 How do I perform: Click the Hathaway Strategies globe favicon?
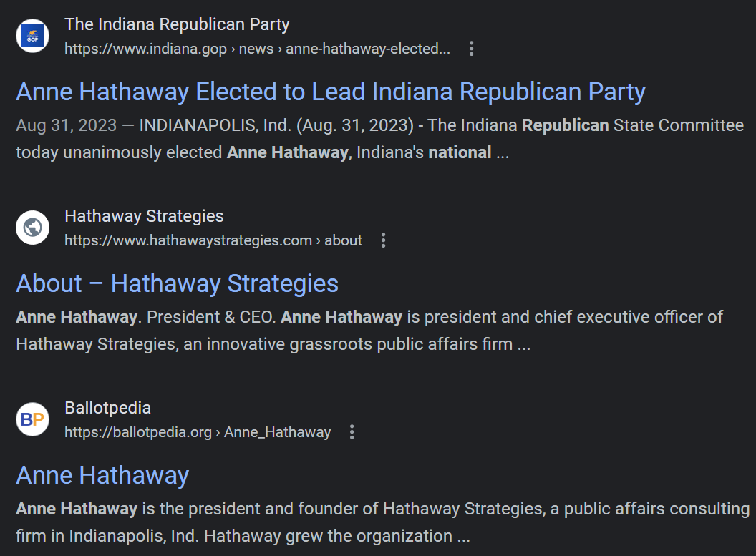(x=32, y=228)
